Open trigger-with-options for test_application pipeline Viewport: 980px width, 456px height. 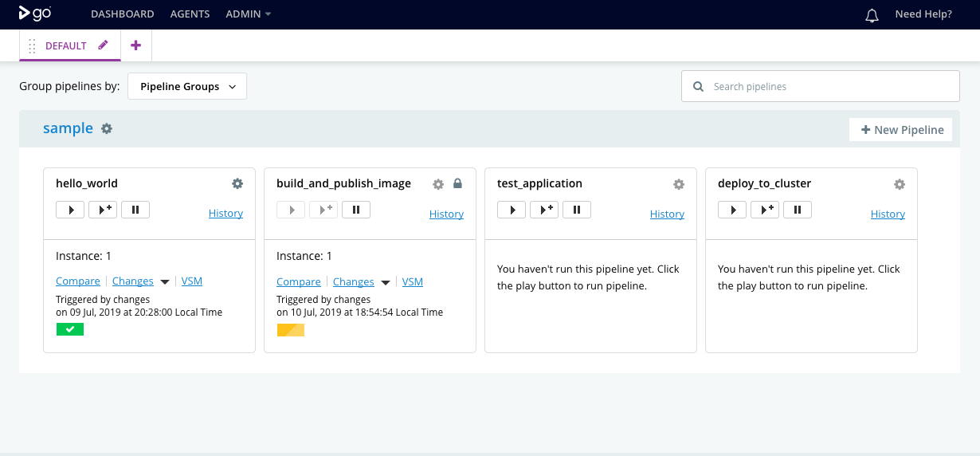click(544, 210)
